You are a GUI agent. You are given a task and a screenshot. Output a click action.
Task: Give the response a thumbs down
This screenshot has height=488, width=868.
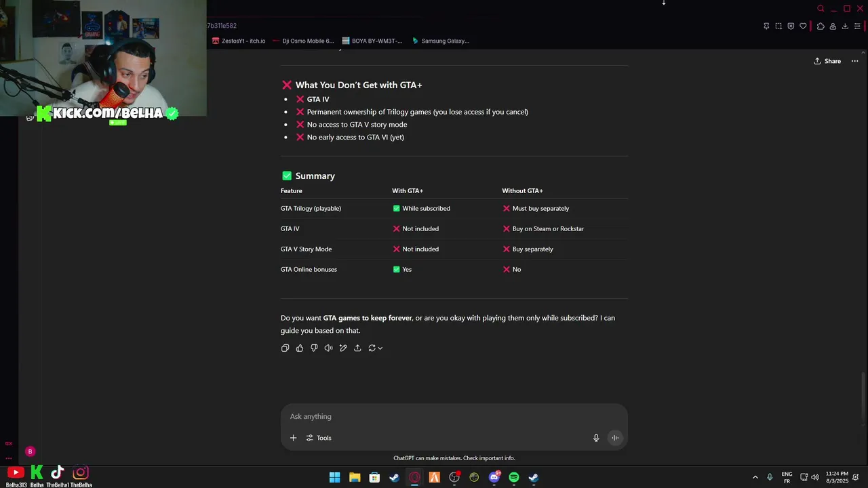coord(314,348)
